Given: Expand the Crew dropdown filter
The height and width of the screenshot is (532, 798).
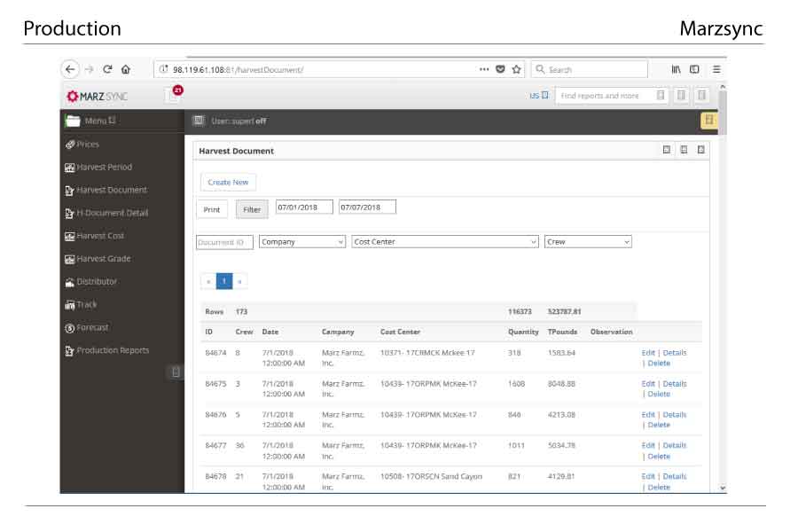Looking at the screenshot, I should [x=587, y=241].
